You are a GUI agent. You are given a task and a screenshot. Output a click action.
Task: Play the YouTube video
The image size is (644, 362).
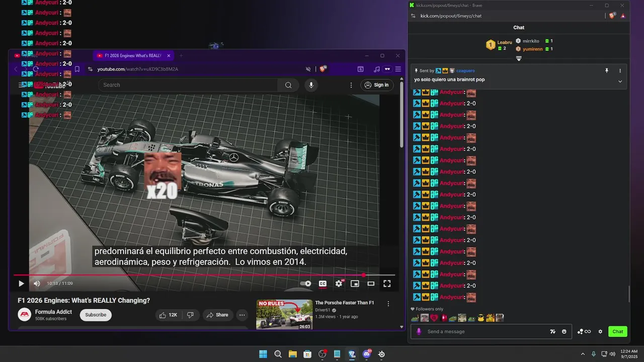(21, 284)
